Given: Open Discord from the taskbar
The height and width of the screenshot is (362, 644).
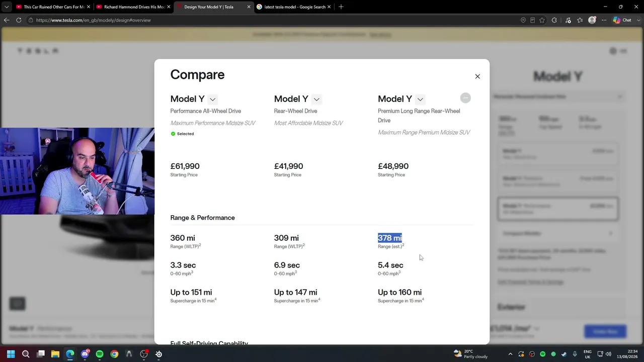Looking at the screenshot, I should (85, 354).
